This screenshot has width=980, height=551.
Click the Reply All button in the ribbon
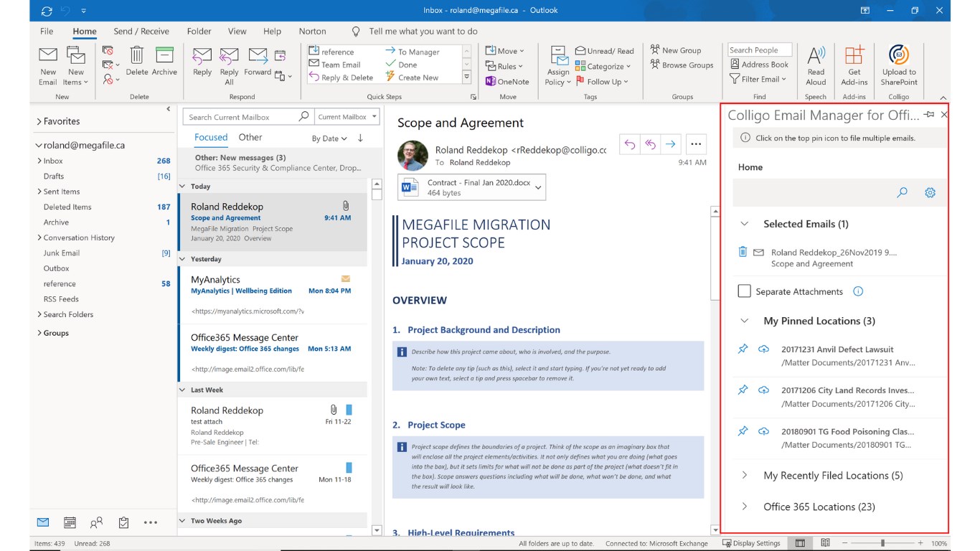[x=229, y=65]
